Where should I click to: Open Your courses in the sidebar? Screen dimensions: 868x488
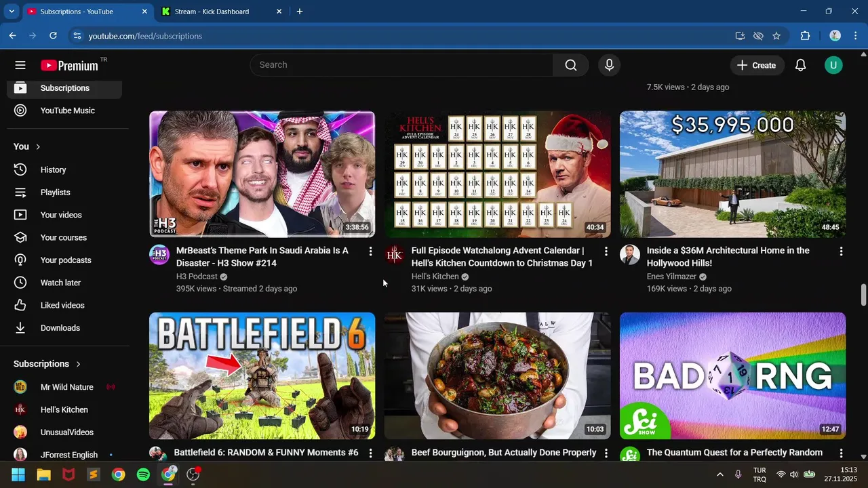click(x=64, y=237)
